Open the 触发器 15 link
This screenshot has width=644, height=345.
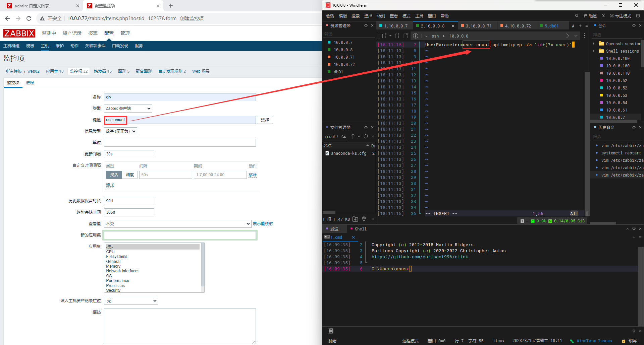pyautogui.click(x=103, y=71)
